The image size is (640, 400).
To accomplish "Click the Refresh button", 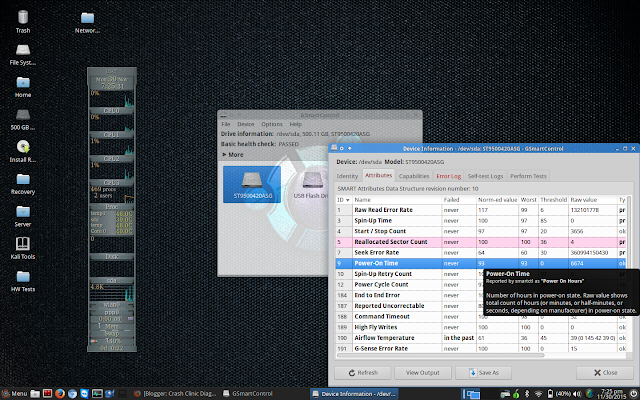I will [x=362, y=373].
